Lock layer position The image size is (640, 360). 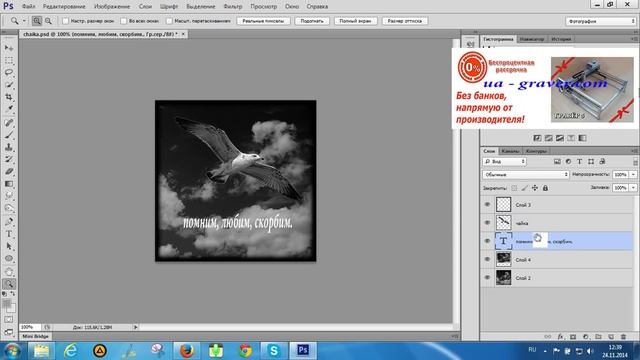click(x=535, y=188)
